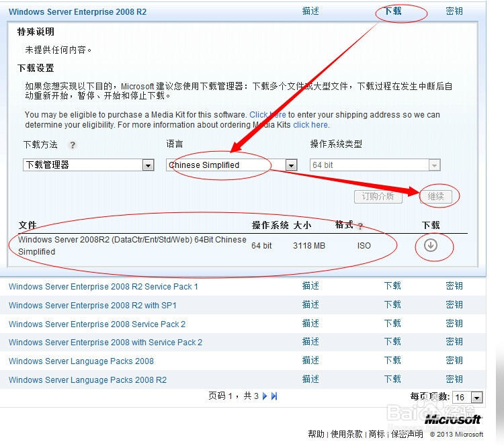Click the 'click here' Media Kits information link
The width and height of the screenshot is (504, 446).
tap(310, 125)
